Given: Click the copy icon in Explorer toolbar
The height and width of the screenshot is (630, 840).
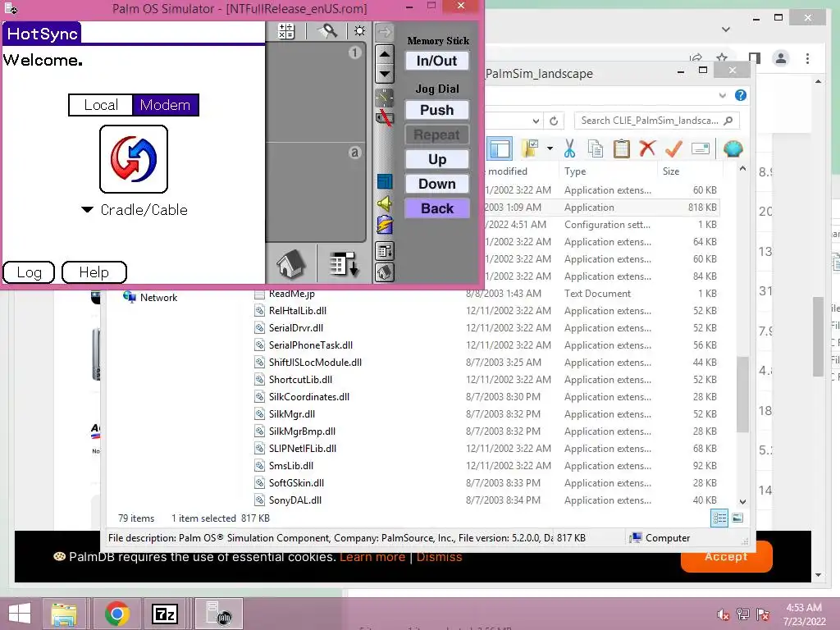Looking at the screenshot, I should click(596, 148).
